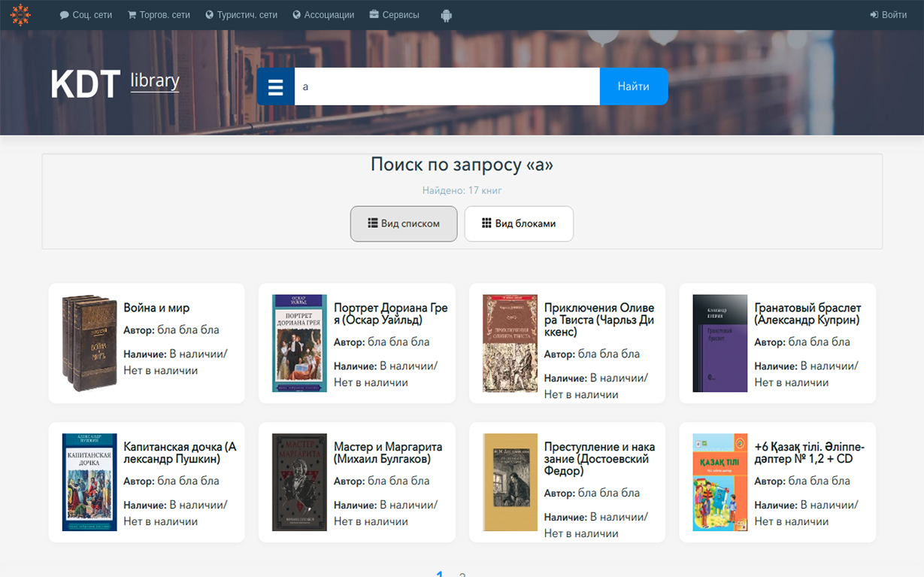Open Гранатовый браслет book title
This screenshot has height=577, width=924.
tap(807, 314)
